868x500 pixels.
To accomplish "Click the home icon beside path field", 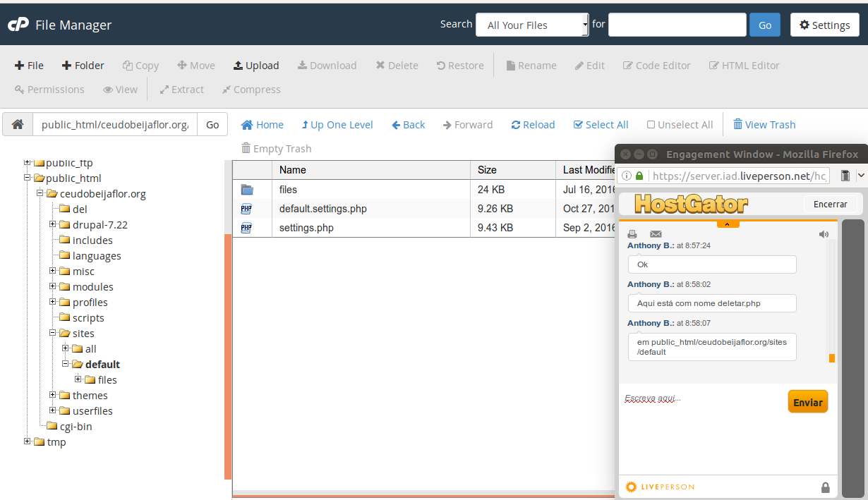I will point(18,125).
